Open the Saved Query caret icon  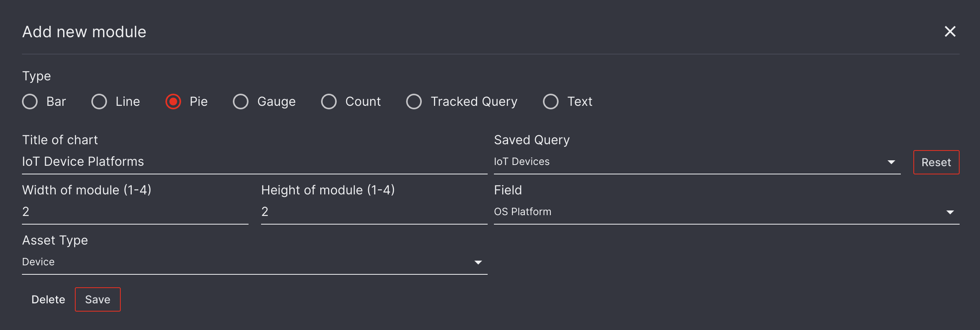(x=891, y=162)
